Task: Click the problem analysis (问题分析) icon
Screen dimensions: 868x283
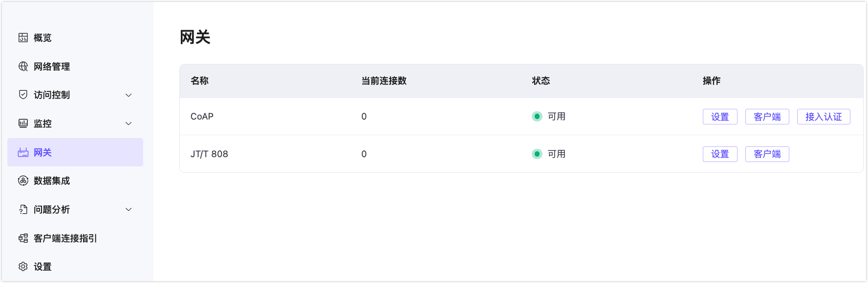Action: tap(23, 209)
